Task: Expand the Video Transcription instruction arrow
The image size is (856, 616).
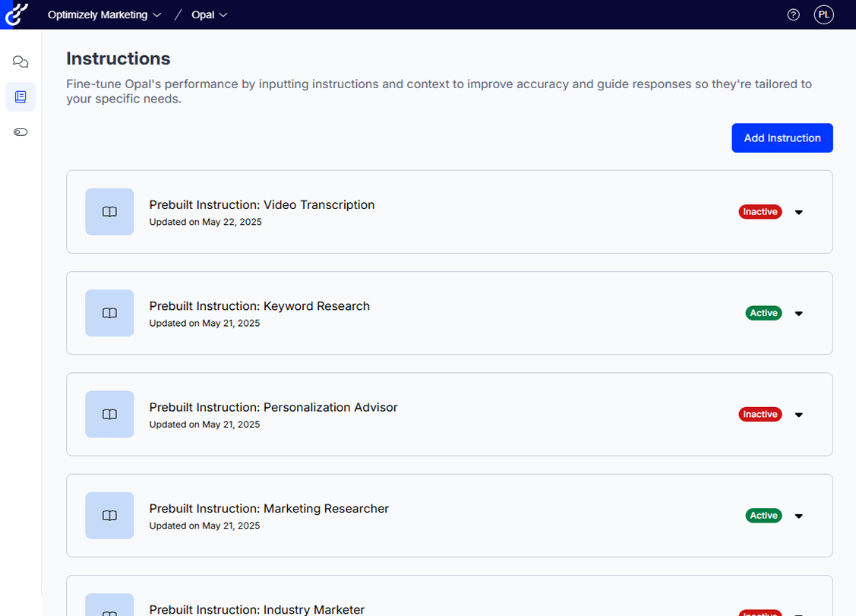Action: click(x=799, y=213)
